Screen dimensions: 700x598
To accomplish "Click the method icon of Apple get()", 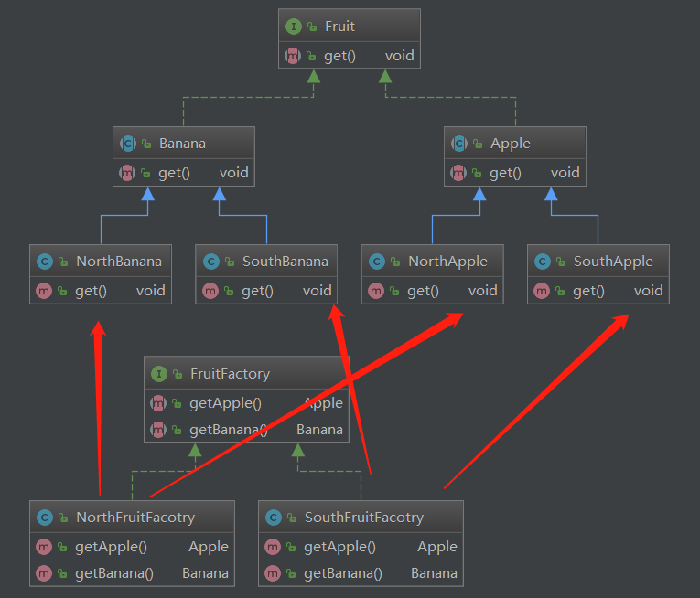I will tap(458, 173).
